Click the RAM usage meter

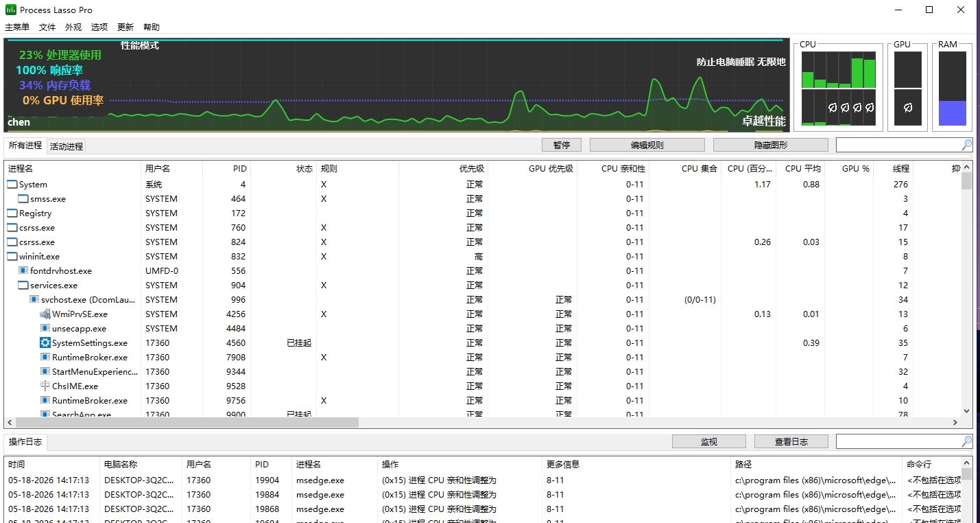tap(952, 89)
